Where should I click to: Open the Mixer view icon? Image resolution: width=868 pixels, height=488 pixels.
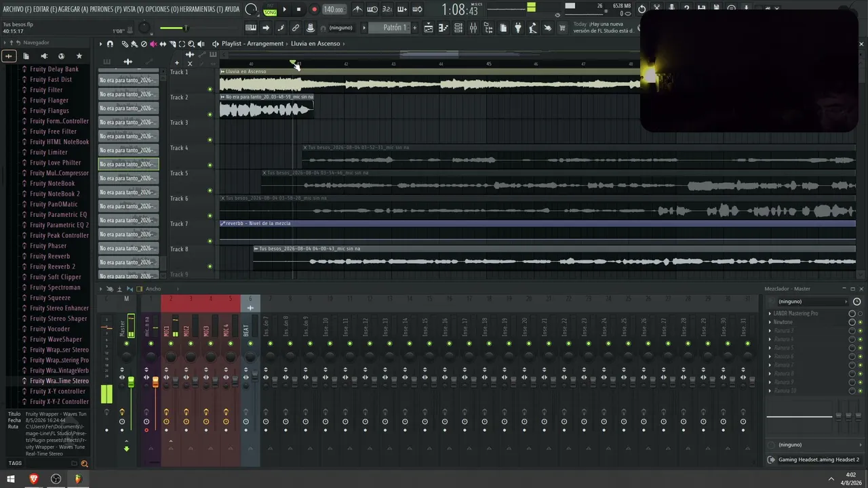[473, 28]
